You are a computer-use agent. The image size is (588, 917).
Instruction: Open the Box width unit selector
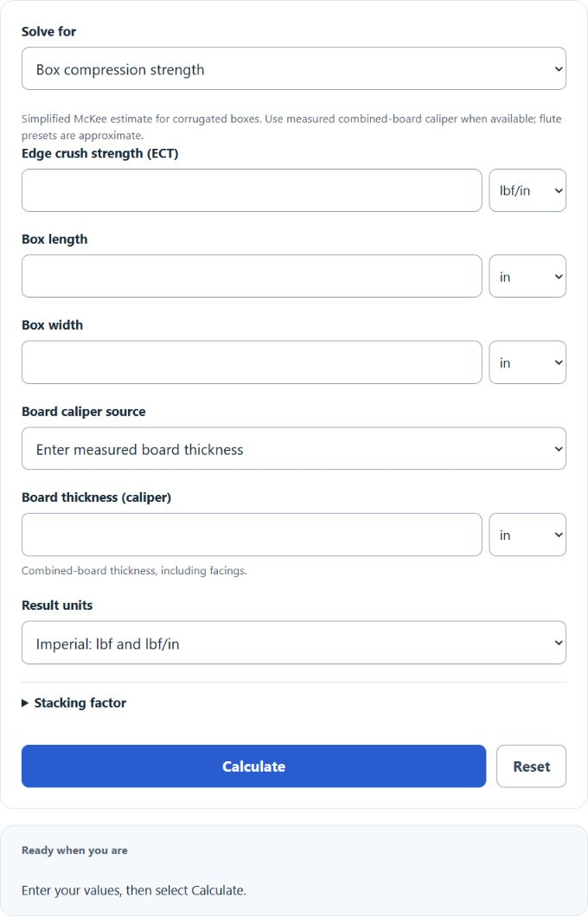pyautogui.click(x=527, y=362)
